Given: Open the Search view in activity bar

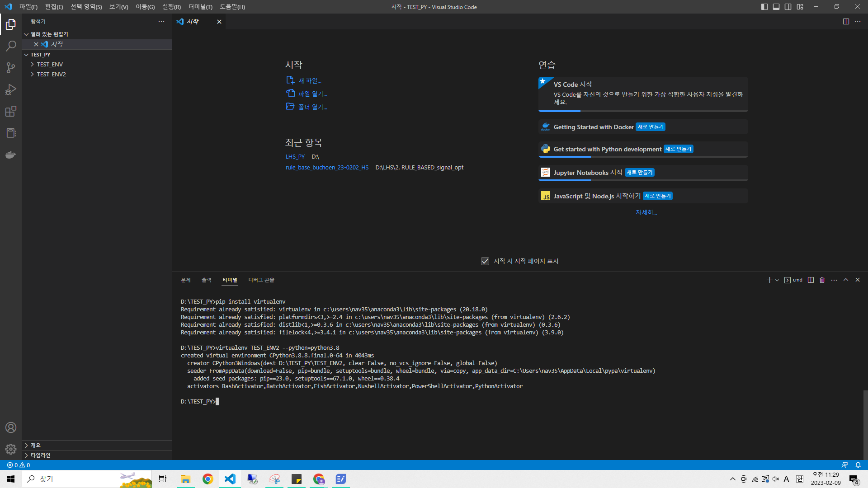Looking at the screenshot, I should coord(11,46).
